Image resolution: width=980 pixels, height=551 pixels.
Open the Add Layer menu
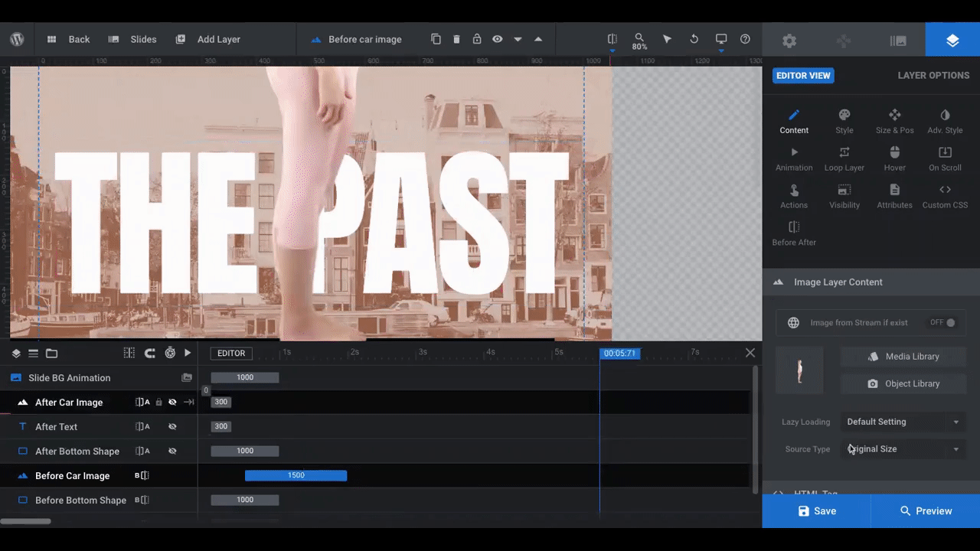click(x=208, y=39)
